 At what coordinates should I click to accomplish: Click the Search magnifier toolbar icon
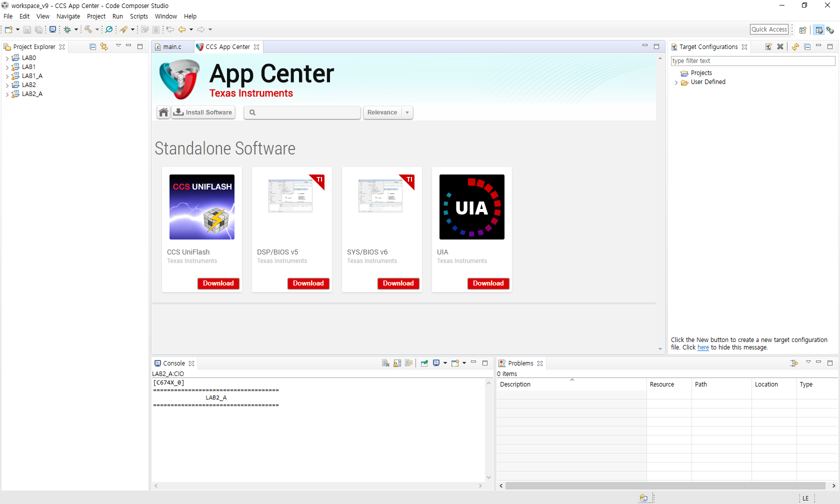click(109, 29)
